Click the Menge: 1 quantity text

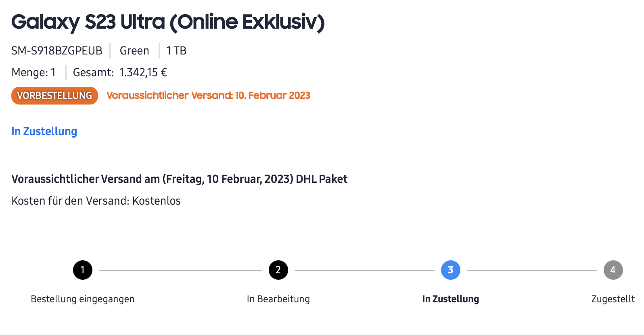click(33, 73)
